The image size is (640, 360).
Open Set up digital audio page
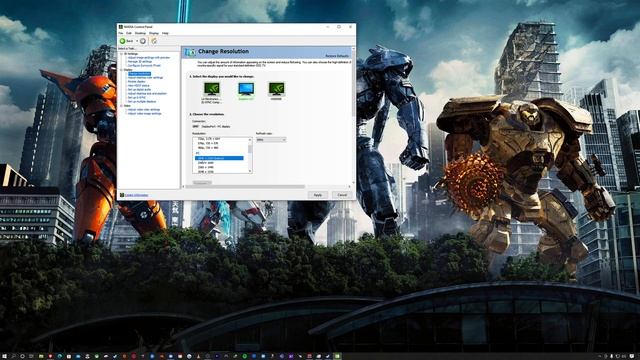point(139,89)
